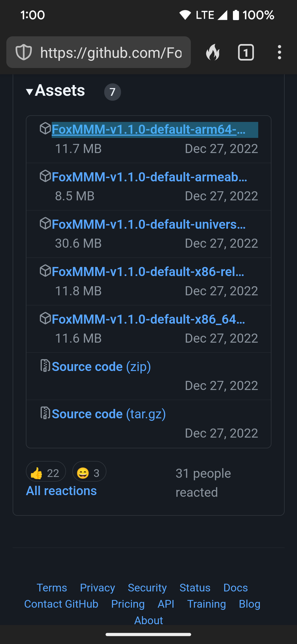Open the Terms footer link

coord(52,588)
